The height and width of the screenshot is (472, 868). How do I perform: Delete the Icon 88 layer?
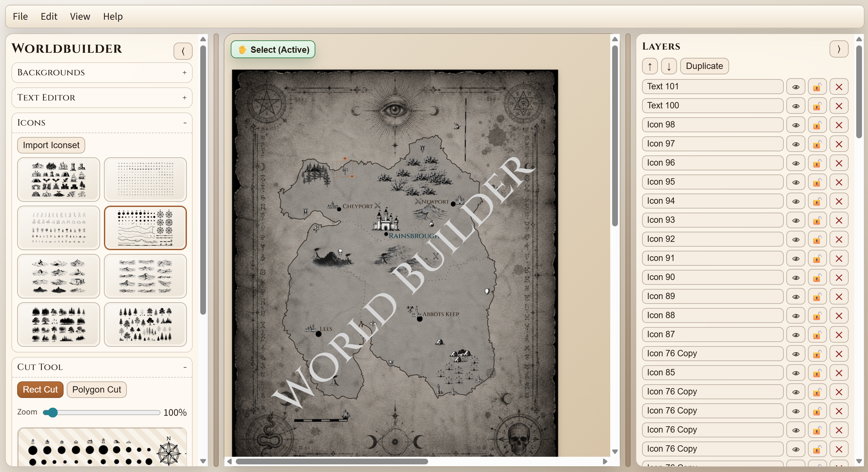pyautogui.click(x=839, y=316)
